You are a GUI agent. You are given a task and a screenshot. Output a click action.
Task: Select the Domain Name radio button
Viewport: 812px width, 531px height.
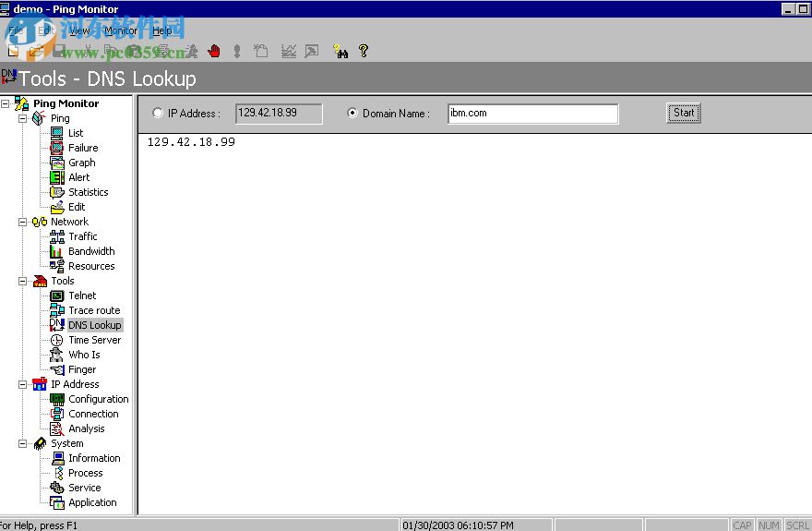352,113
